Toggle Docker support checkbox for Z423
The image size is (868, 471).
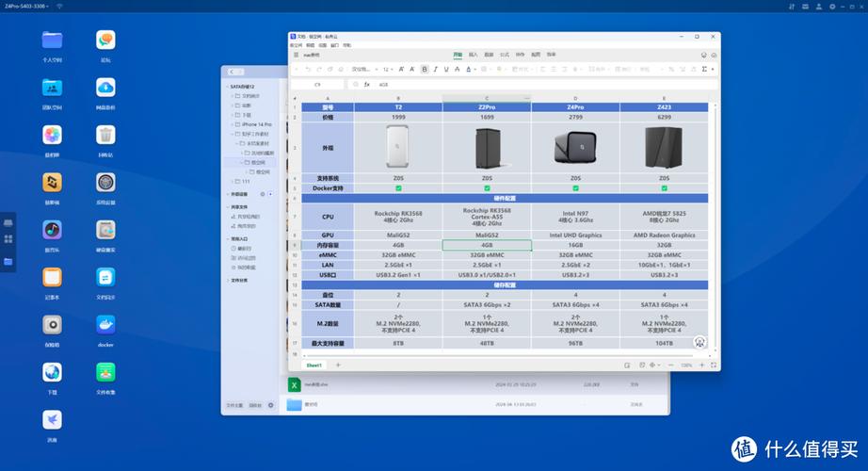(x=664, y=188)
